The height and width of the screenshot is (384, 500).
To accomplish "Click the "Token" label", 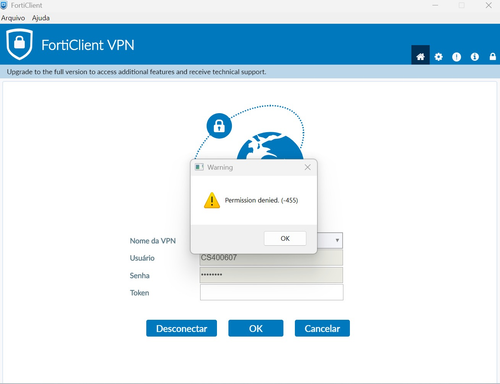I will (x=139, y=293).
